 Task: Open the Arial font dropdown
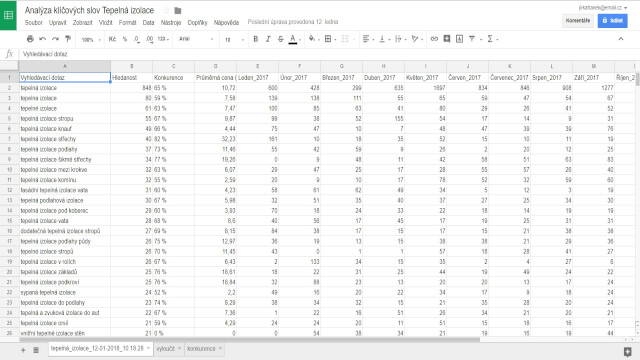point(196,39)
